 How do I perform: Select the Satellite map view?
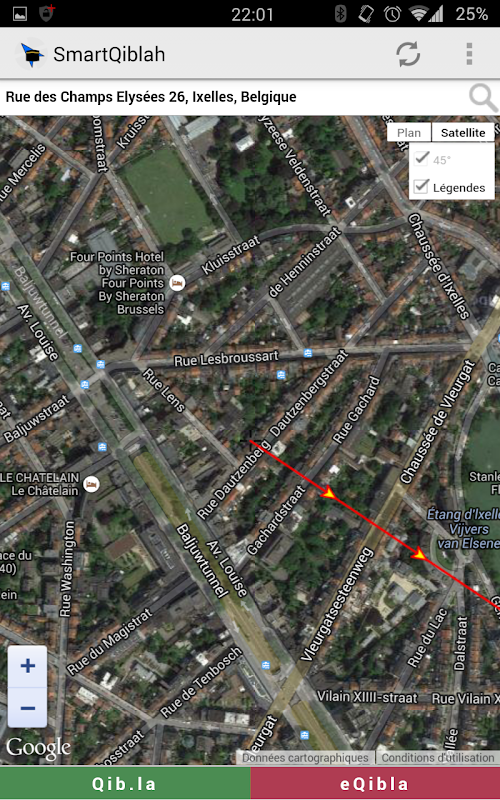point(463,133)
